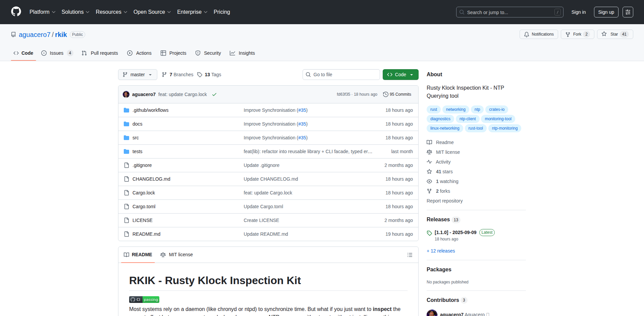
Task: Click aguacero7 avatar in commit header
Action: [126, 94]
